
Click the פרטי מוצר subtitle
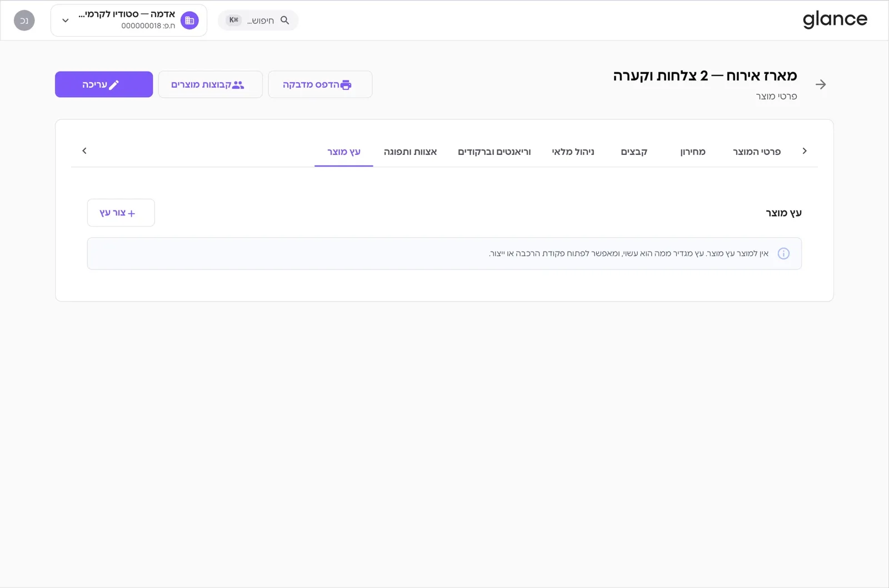pyautogui.click(x=776, y=96)
